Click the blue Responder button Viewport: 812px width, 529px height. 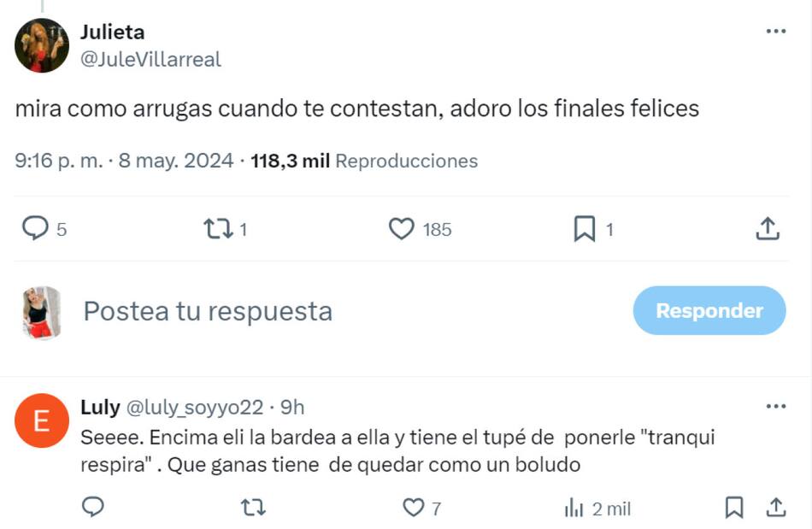709,310
